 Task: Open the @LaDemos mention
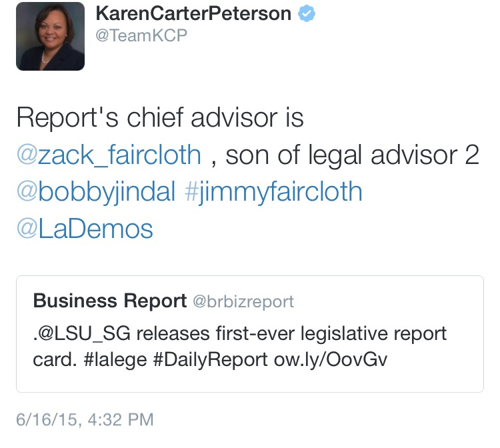click(85, 228)
